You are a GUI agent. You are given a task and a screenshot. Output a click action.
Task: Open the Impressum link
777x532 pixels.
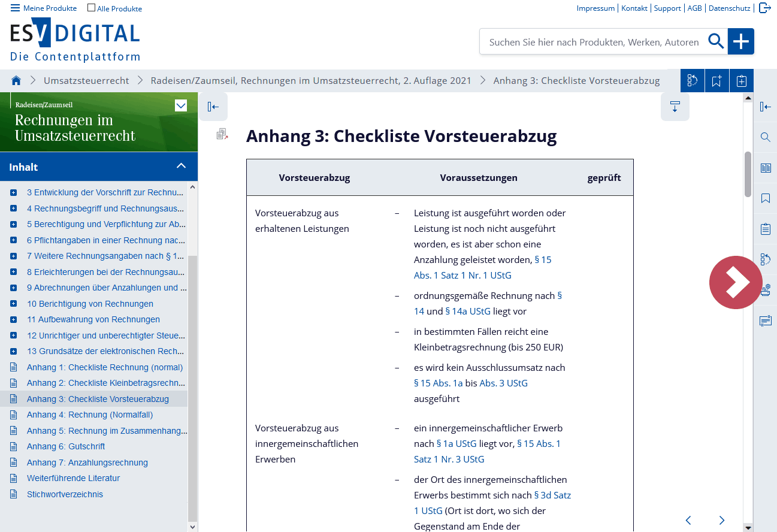[595, 8]
